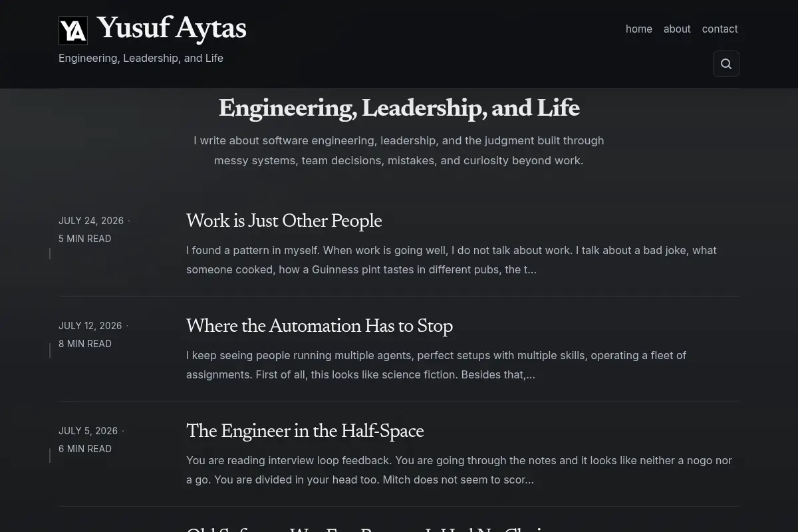Click the excerpt about interview loop feedback
The width and height of the screenshot is (798, 532).
click(x=459, y=470)
